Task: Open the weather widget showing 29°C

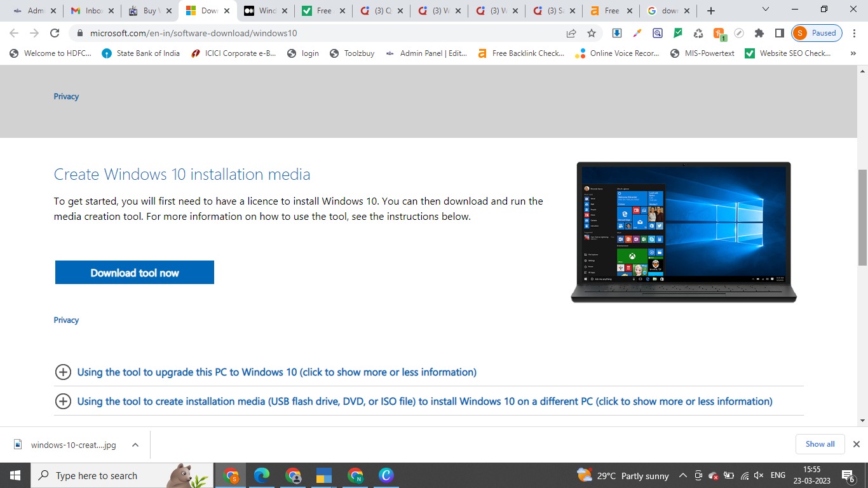Action: 622,475
